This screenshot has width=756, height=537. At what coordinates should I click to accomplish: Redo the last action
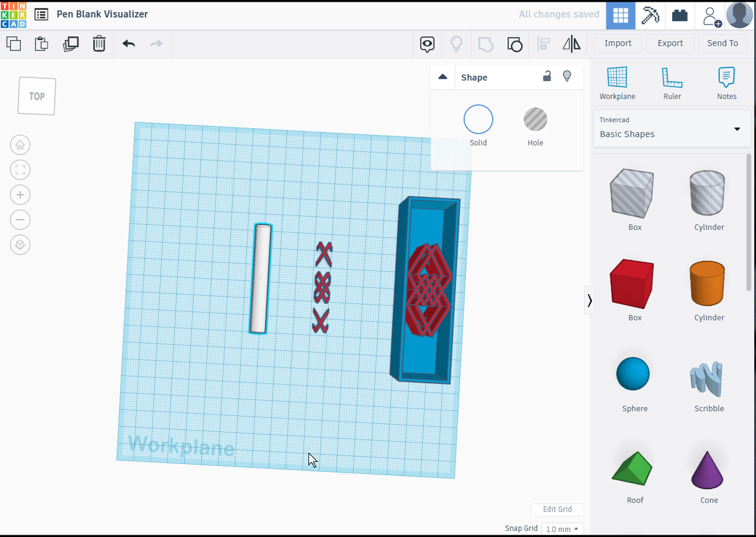pos(156,44)
